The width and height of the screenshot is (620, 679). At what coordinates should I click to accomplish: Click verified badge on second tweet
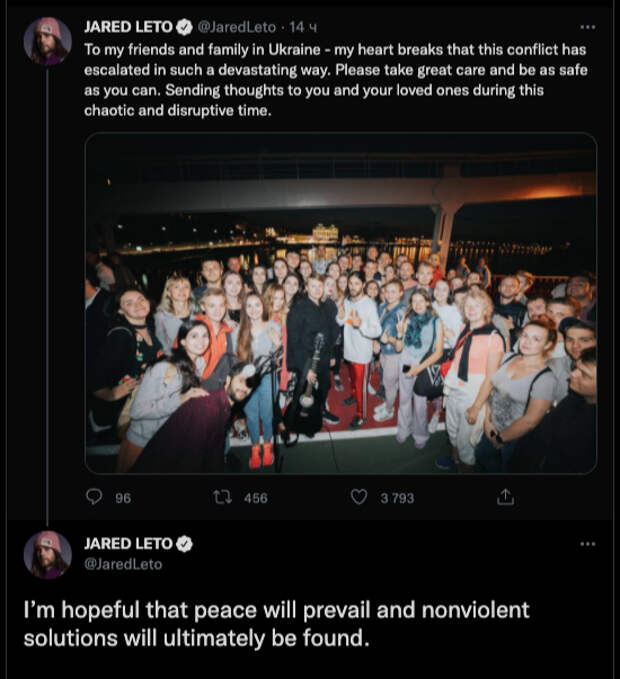(184, 544)
